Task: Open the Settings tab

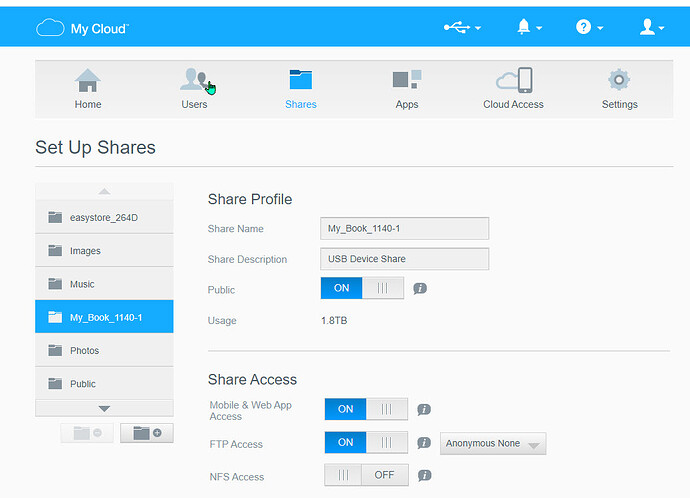Action: tap(620, 89)
